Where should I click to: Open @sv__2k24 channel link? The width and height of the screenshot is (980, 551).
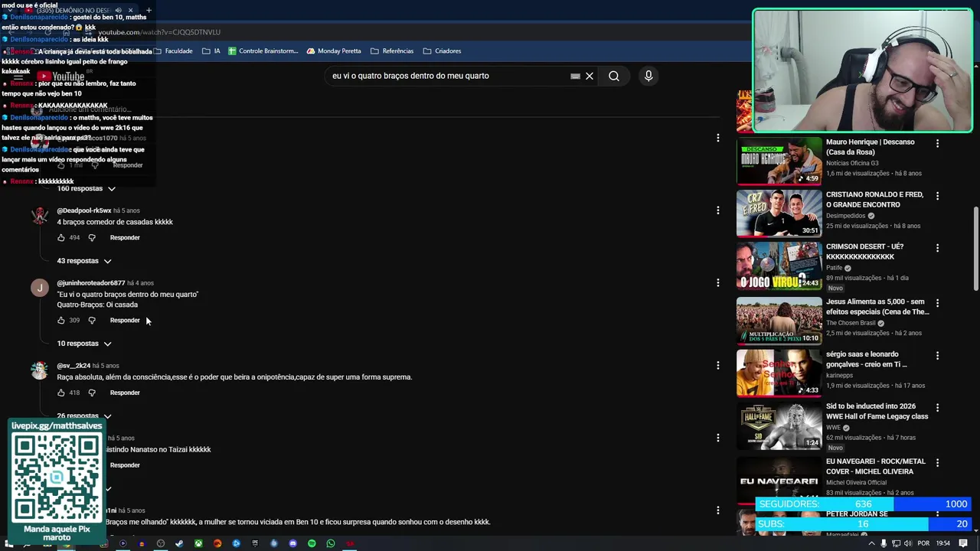tap(73, 366)
